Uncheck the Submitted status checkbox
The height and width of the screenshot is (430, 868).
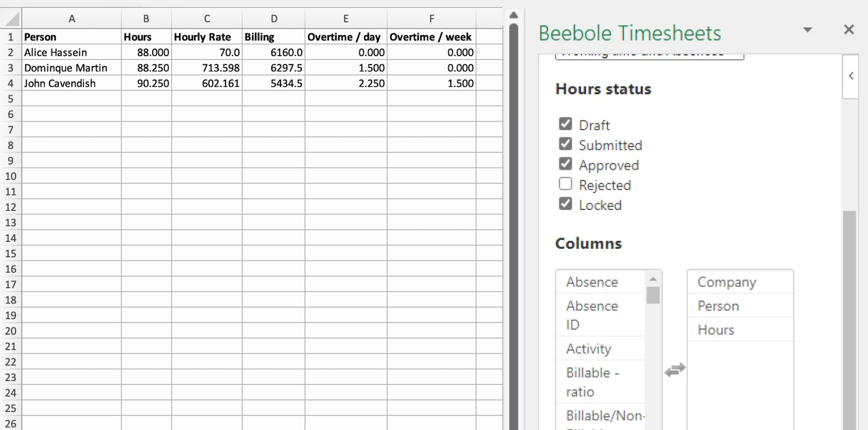[565, 144]
